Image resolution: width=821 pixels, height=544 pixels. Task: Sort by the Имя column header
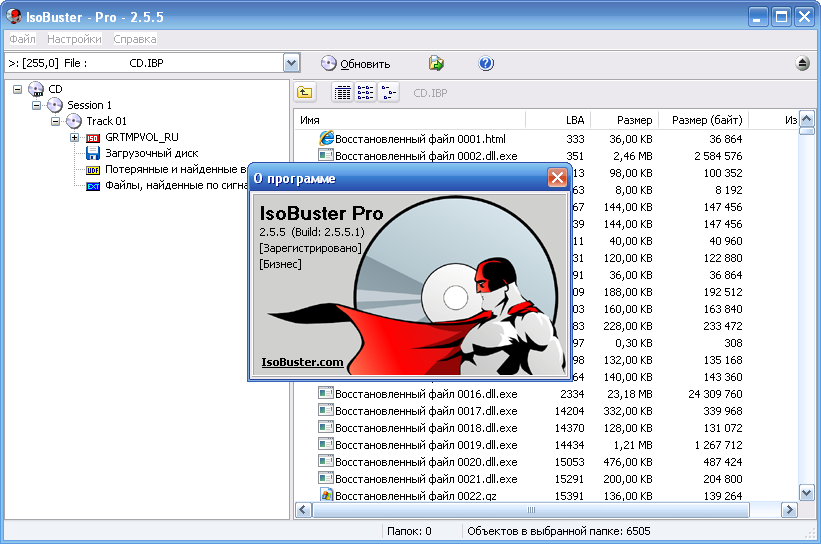click(410, 120)
